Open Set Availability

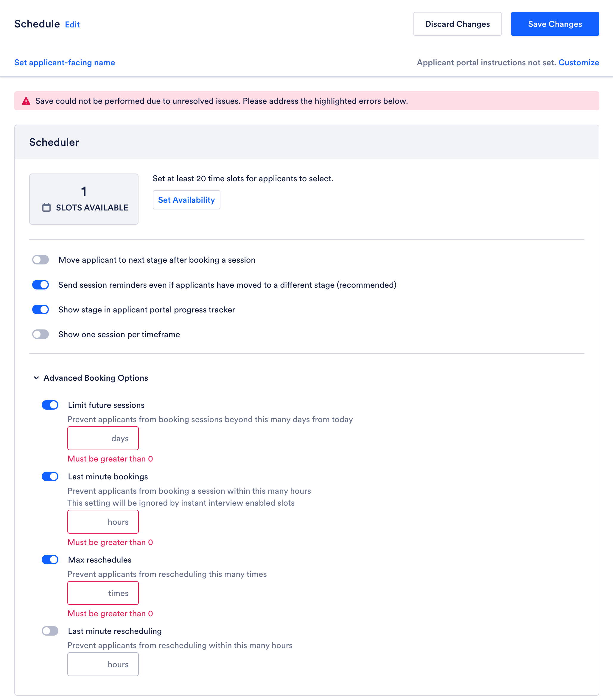coord(186,200)
